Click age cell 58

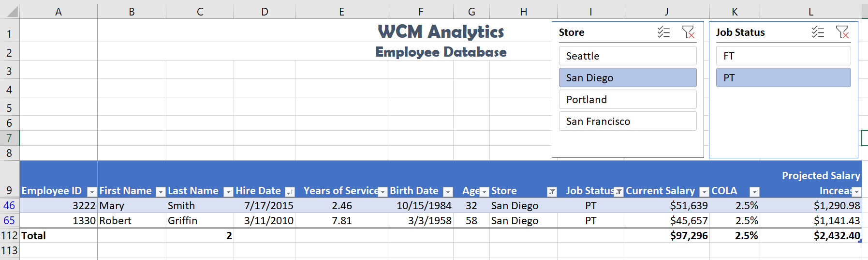(471, 220)
